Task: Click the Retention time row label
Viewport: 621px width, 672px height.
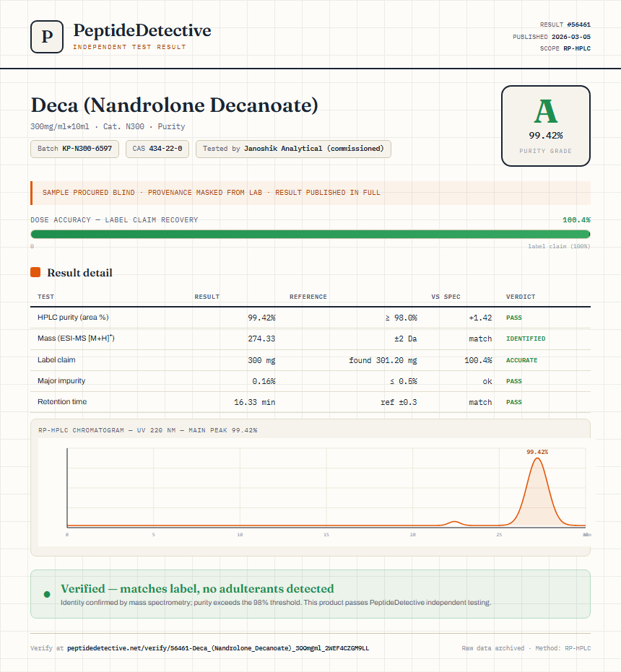Action: [62, 401]
